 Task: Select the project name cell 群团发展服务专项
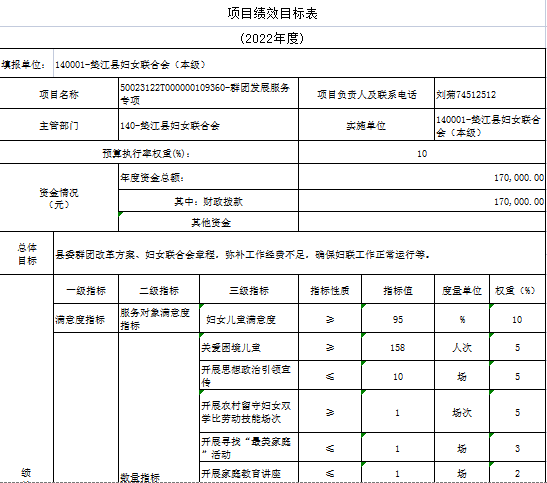tap(208, 94)
